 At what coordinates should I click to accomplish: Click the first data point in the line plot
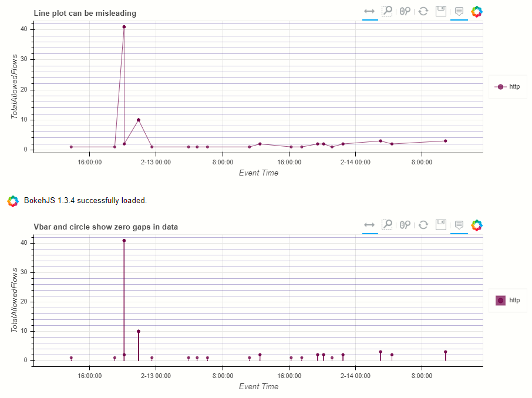(x=71, y=147)
